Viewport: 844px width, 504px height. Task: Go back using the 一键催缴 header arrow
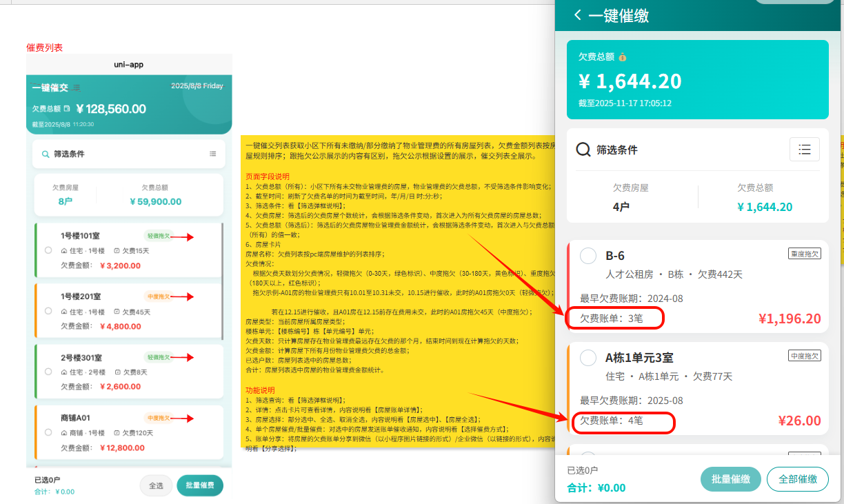pyautogui.click(x=578, y=15)
